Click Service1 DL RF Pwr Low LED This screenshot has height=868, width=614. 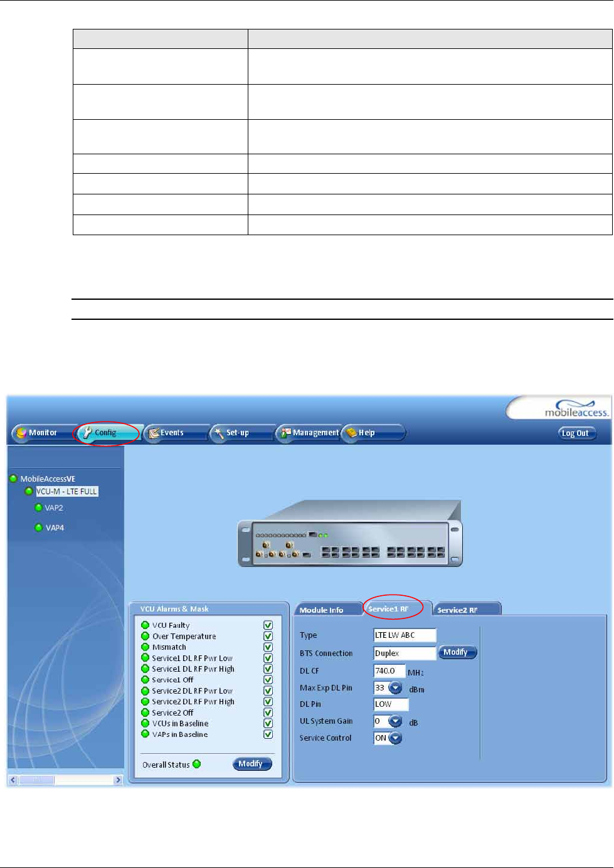coord(145,658)
